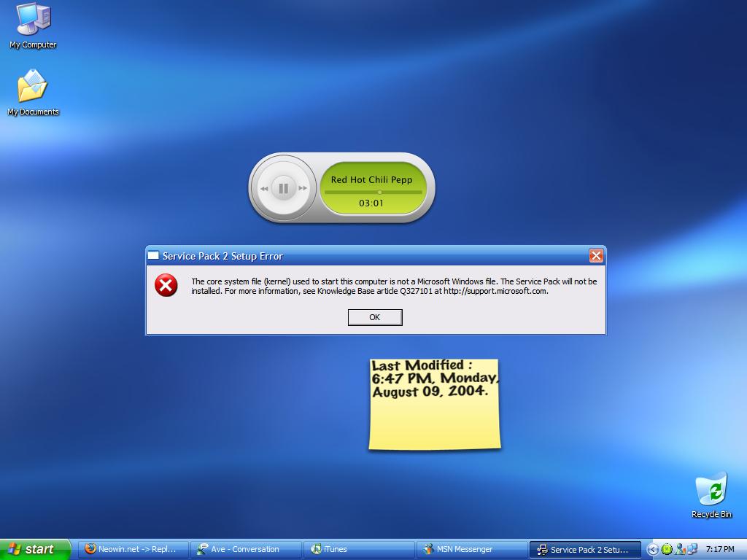
Task: Click the green tray icon next to the clock
Action: pos(666,549)
